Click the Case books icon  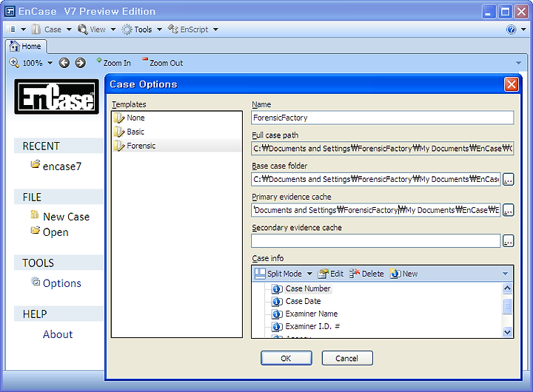(x=36, y=30)
